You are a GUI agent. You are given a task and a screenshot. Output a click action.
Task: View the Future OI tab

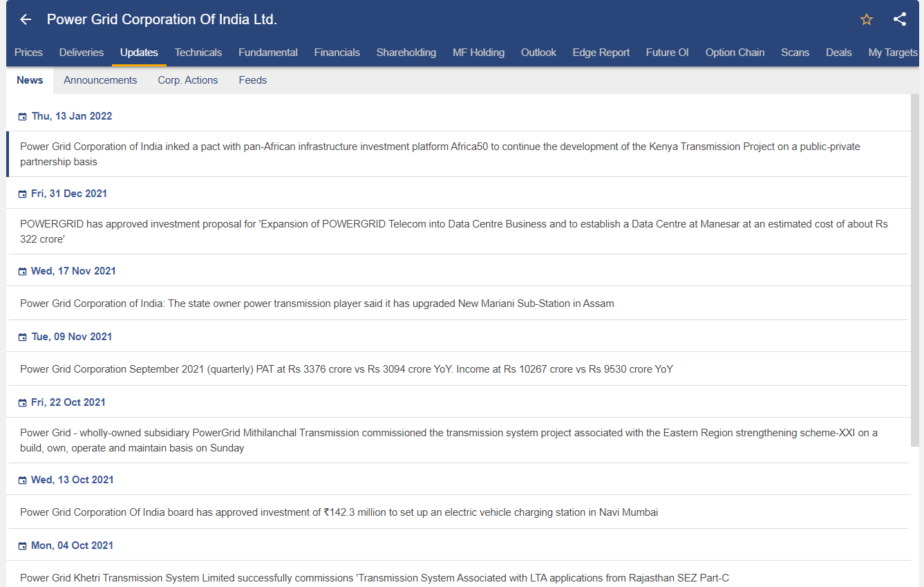pyautogui.click(x=668, y=53)
